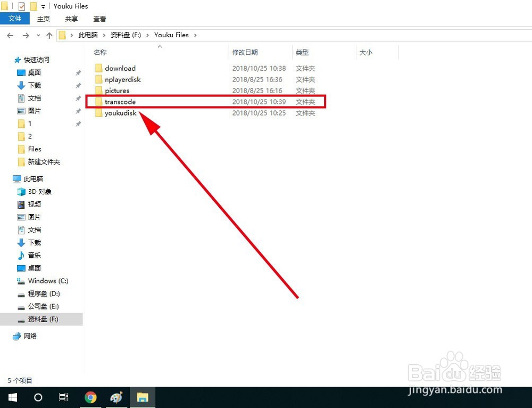The width and height of the screenshot is (532, 408).
Task: Sort by the 大小 column header
Action: pos(365,52)
